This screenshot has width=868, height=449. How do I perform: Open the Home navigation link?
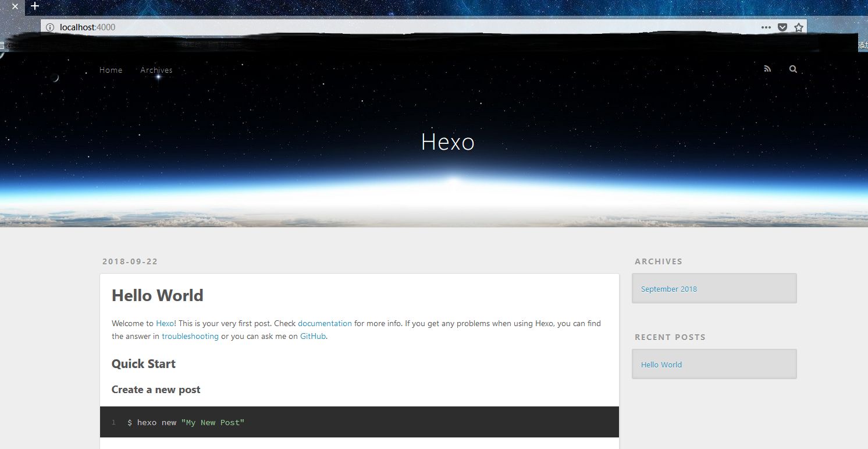pyautogui.click(x=111, y=70)
